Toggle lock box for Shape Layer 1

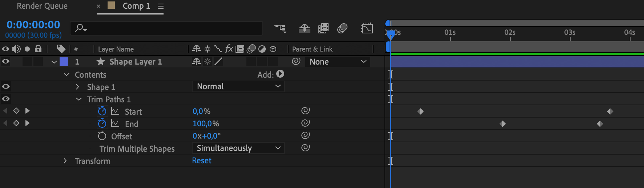point(38,61)
